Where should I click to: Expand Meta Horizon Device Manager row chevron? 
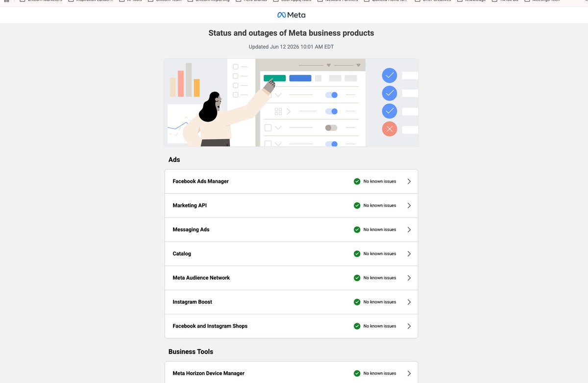point(409,373)
